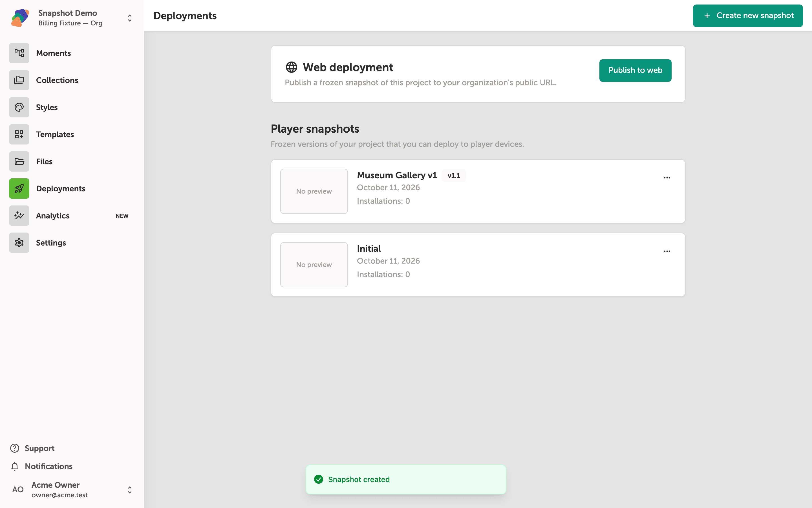Click the NEW badge beside Analytics
This screenshot has width=812, height=508.
coord(122,216)
